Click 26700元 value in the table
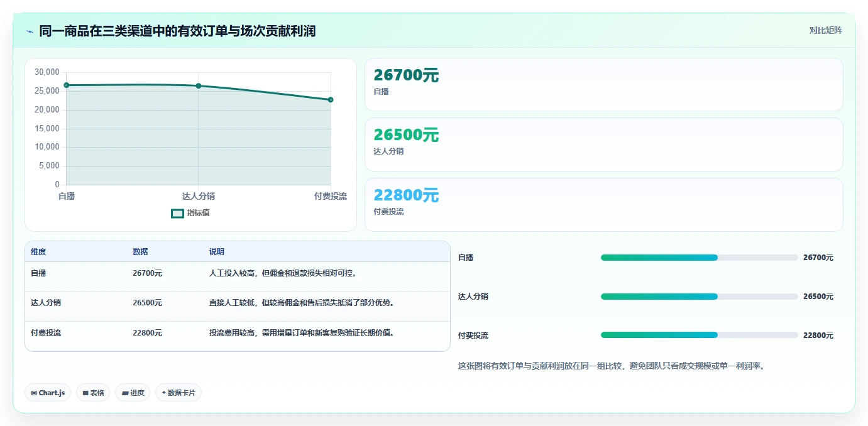The image size is (868, 426). (147, 273)
